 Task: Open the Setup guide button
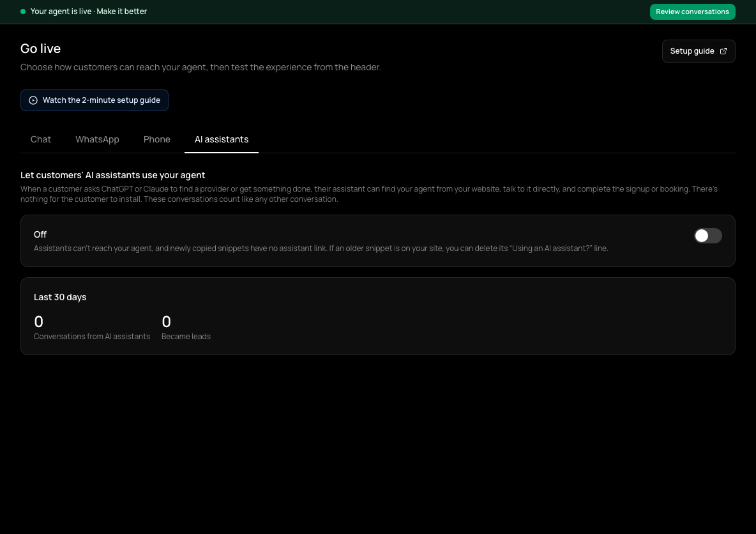click(x=698, y=51)
